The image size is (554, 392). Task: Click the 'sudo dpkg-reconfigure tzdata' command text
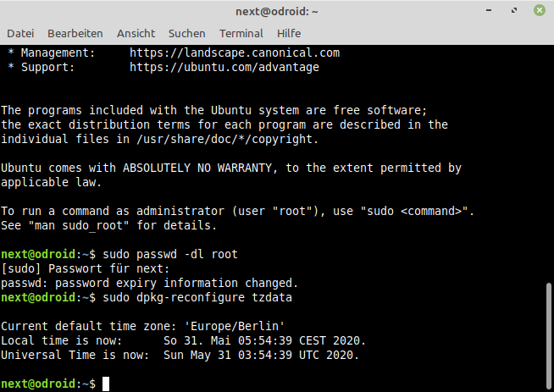click(197, 297)
